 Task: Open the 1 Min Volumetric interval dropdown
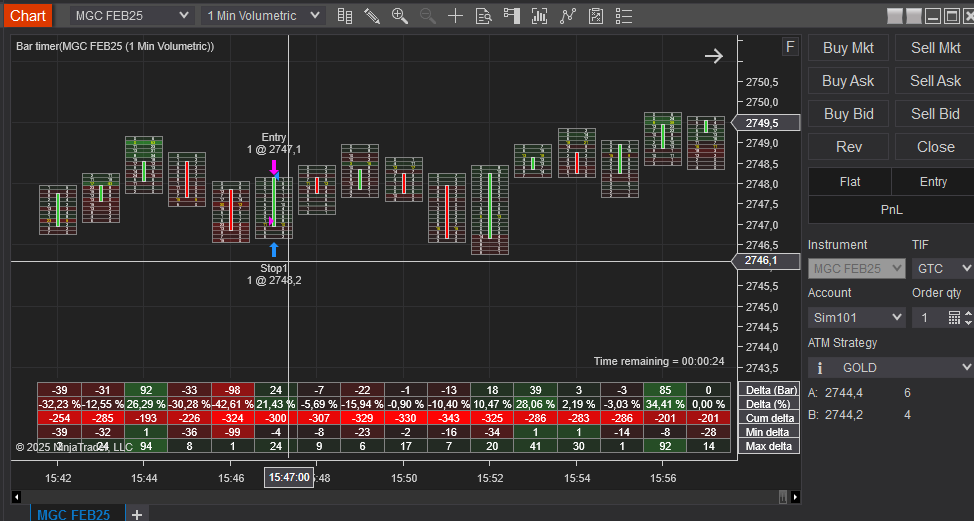pos(263,16)
